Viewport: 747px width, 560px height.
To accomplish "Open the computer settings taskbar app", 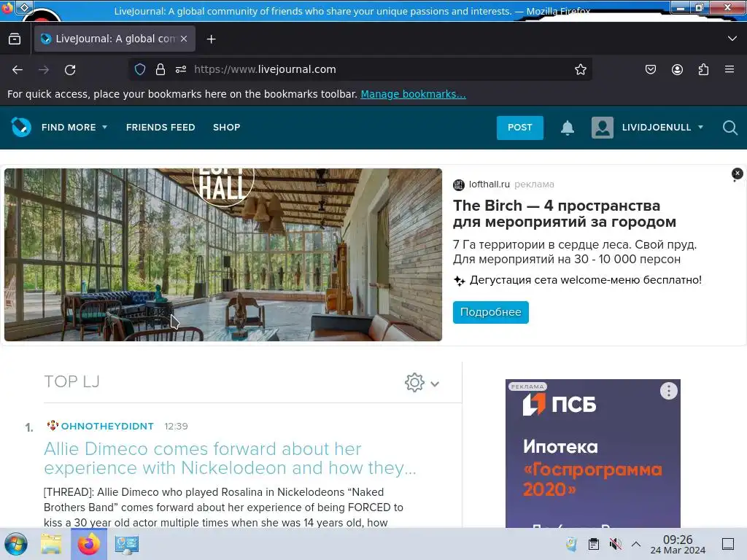I will click(x=127, y=544).
